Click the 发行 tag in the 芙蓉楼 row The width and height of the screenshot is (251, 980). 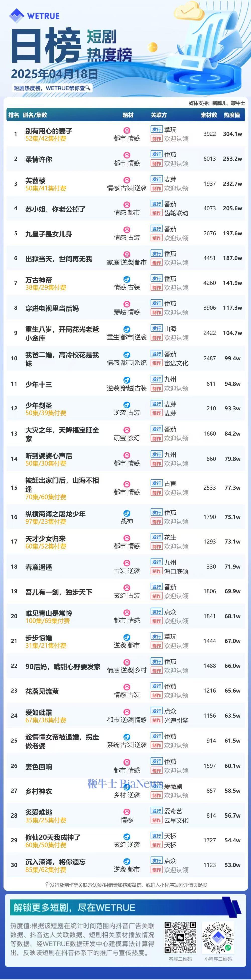pos(157,179)
